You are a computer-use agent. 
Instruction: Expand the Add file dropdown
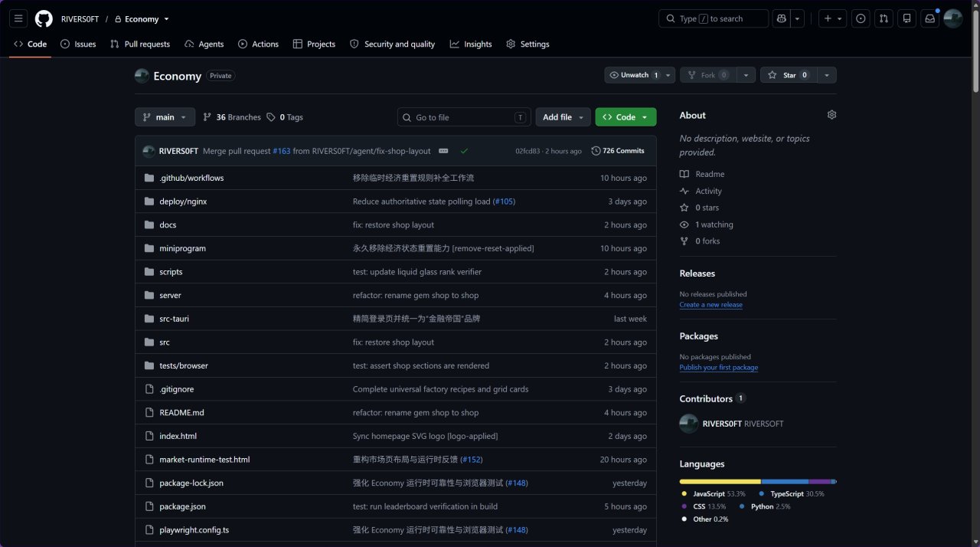(x=563, y=117)
